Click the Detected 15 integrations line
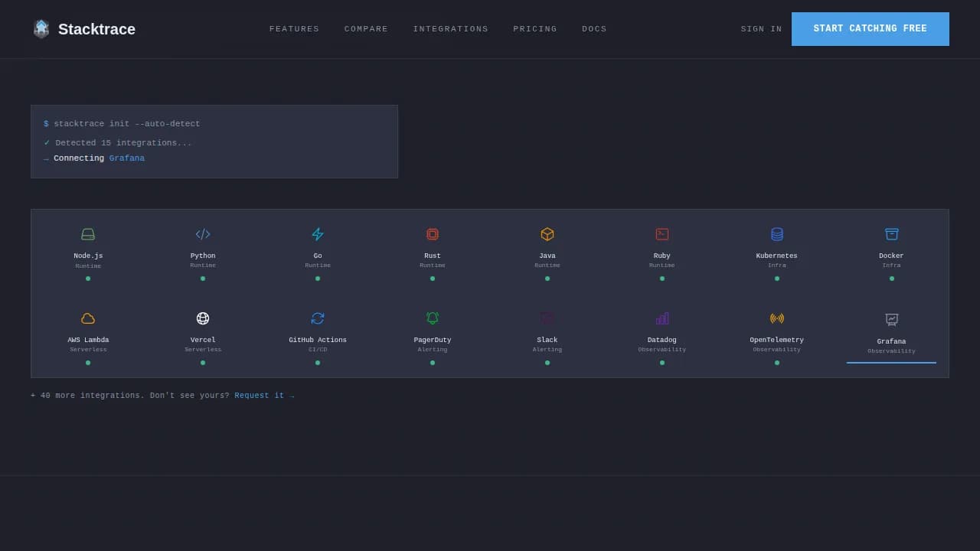 tap(123, 143)
